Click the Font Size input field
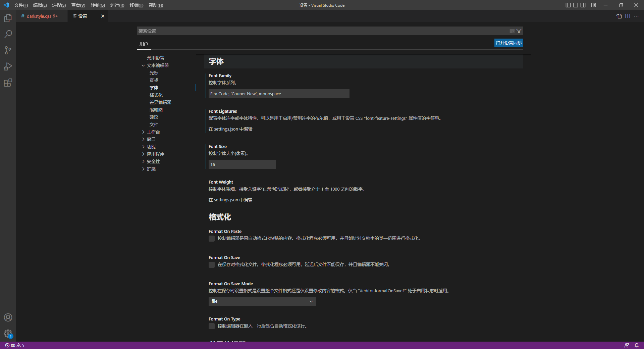644x349 pixels. 242,164
